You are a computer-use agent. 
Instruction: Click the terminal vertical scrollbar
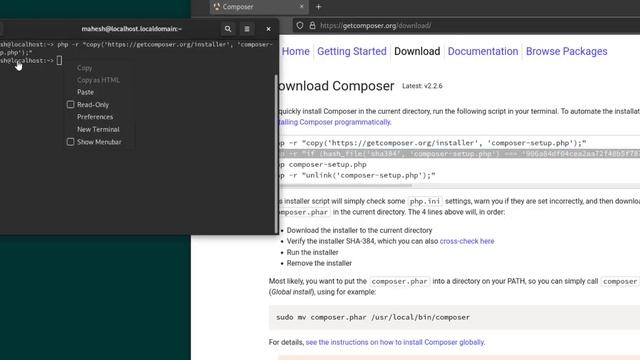[277, 153]
